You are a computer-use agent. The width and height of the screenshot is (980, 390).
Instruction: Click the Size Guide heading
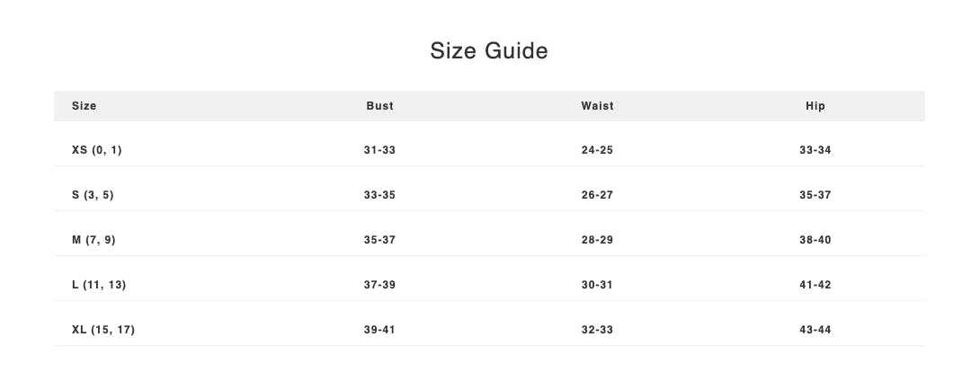point(489,51)
